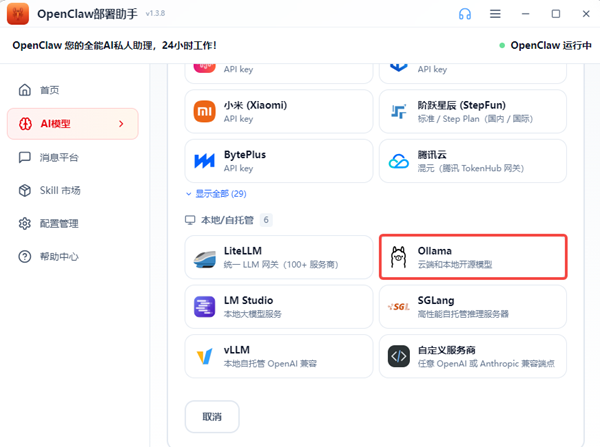Click the Skill 市场 cube icon
The image size is (600, 447).
(x=25, y=190)
